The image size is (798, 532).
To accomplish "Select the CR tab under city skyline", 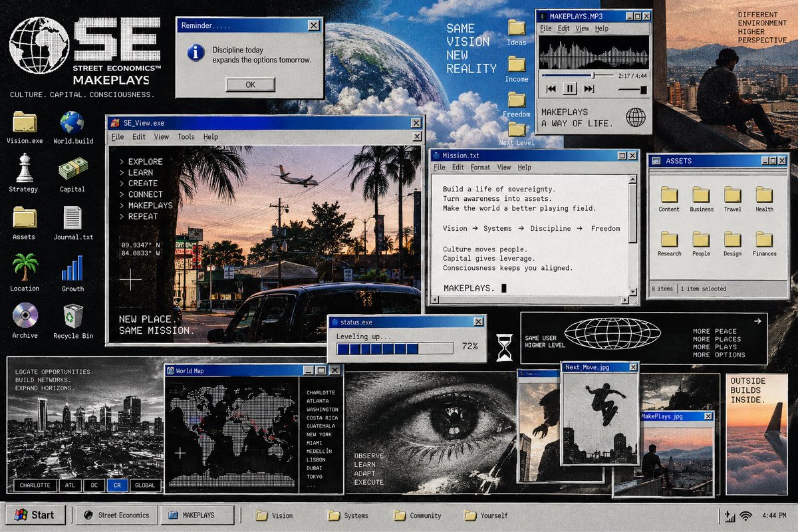I will coord(117,485).
